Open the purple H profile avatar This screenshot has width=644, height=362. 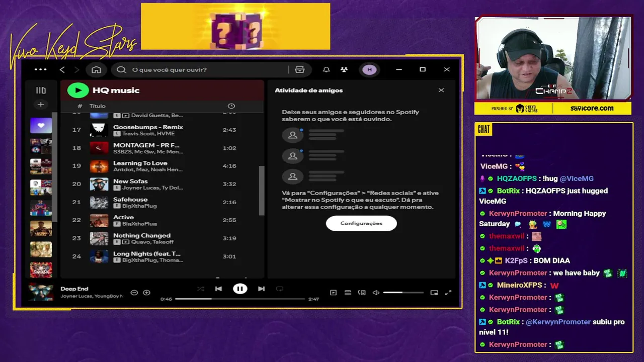point(370,69)
